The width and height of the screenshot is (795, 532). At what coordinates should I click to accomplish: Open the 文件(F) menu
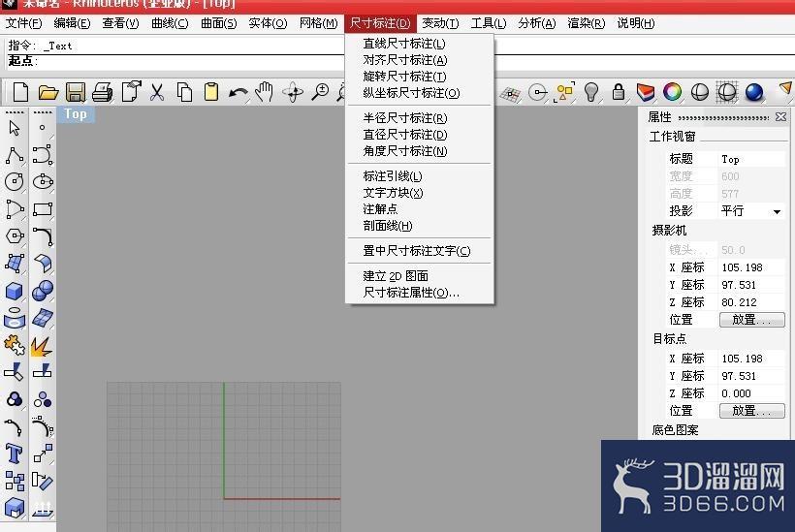[23, 23]
